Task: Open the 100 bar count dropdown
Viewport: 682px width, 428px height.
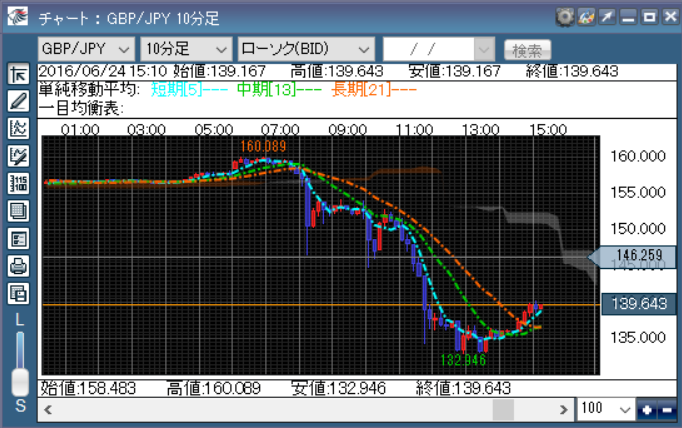Action: (x=606, y=410)
